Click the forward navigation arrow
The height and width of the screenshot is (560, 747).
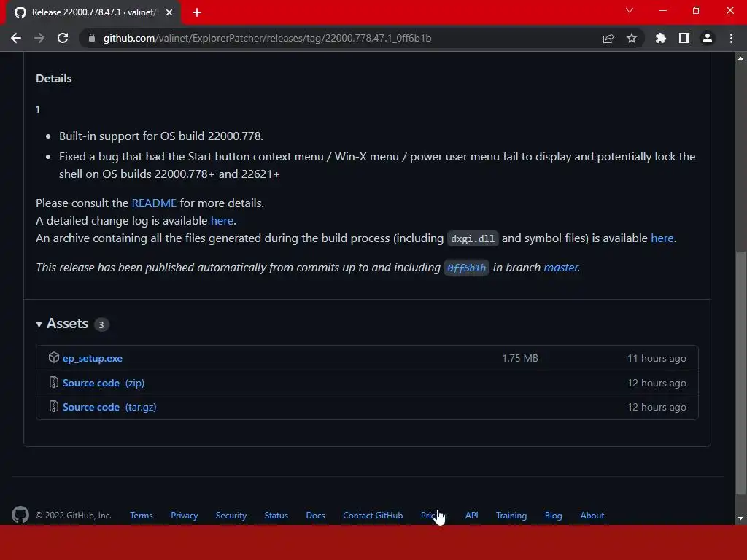[39, 38]
